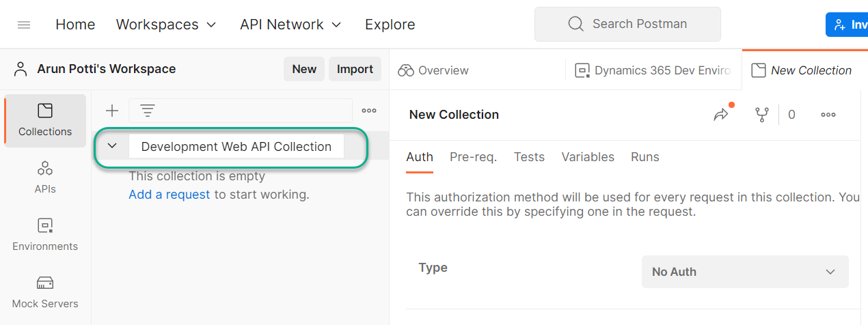
Task: Click the New button
Action: [304, 69]
